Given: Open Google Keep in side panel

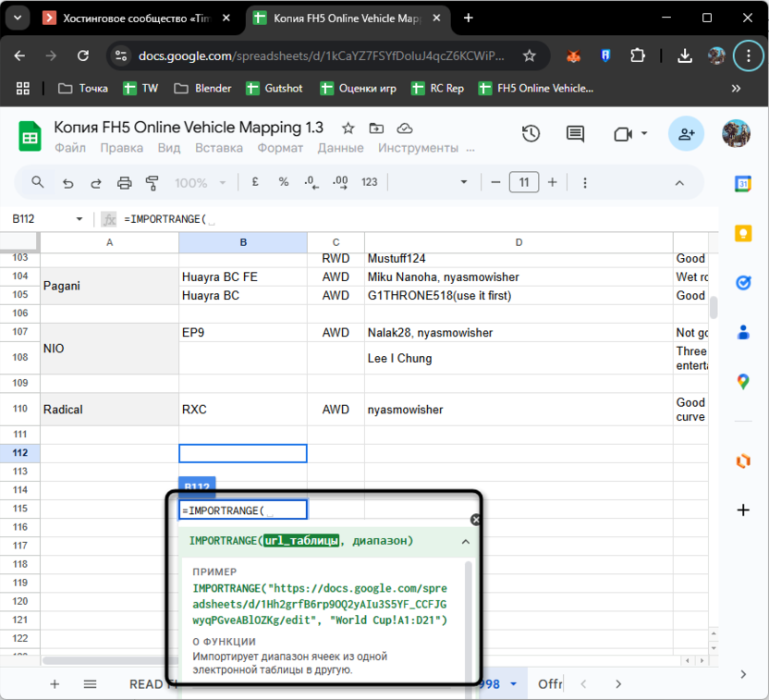Looking at the screenshot, I should [742, 234].
